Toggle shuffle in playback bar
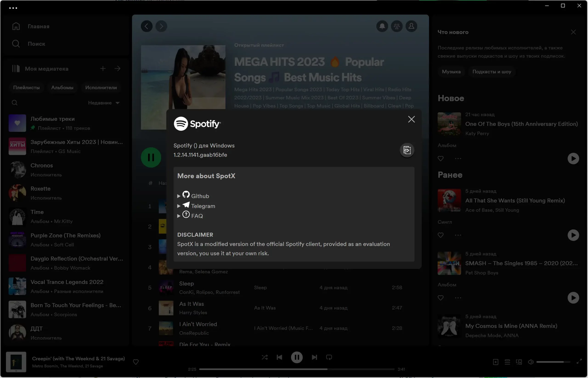 264,357
